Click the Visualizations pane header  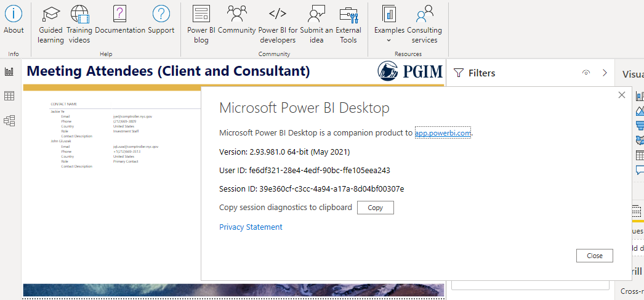click(632, 73)
